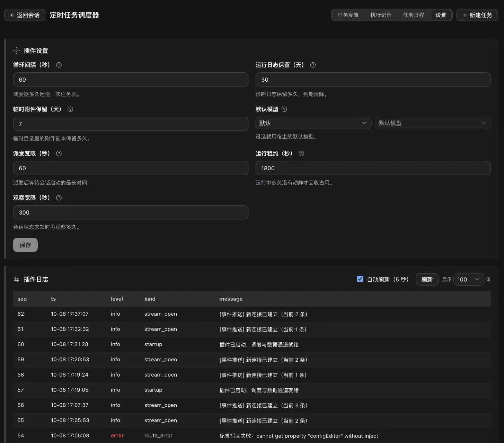504x443 pixels.
Task: Click the red error level in row 54
Action: 117,436
